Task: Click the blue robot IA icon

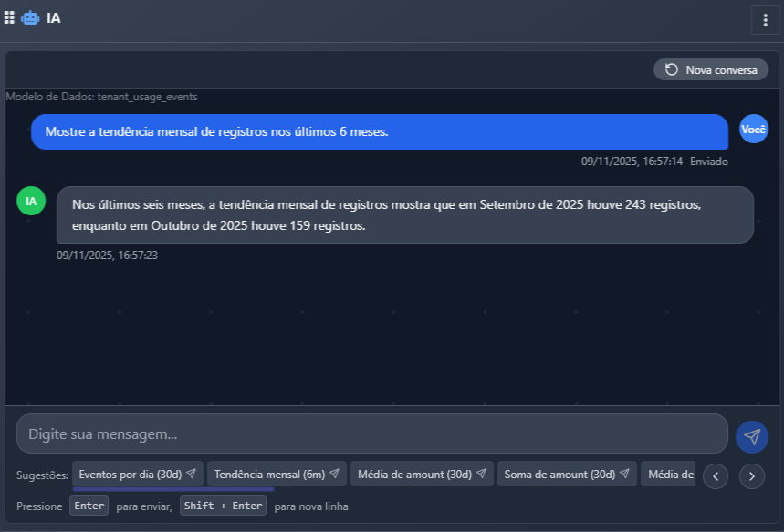Action: coord(30,17)
